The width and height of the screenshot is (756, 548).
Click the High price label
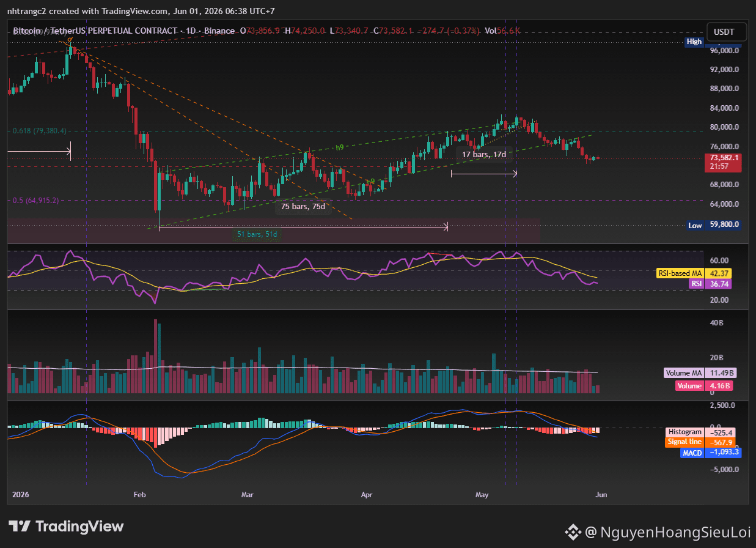tap(694, 42)
